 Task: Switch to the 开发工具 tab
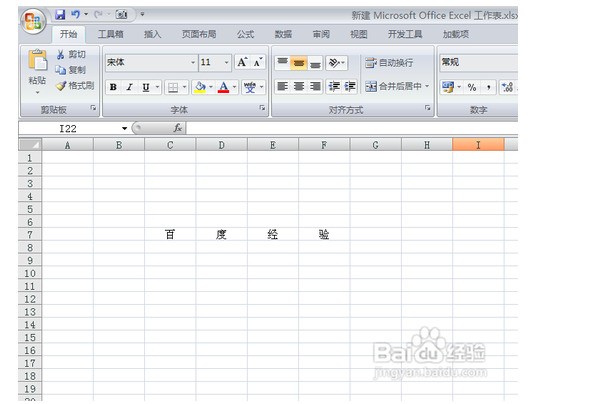(405, 34)
